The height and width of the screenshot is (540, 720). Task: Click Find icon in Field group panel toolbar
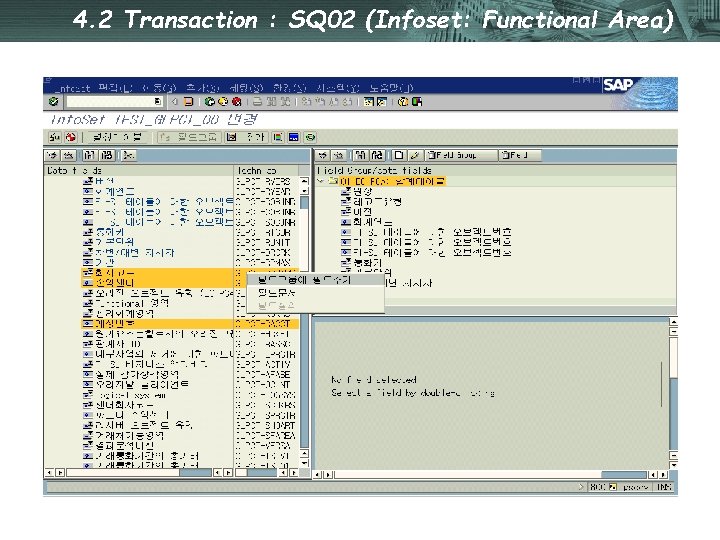pos(361,155)
